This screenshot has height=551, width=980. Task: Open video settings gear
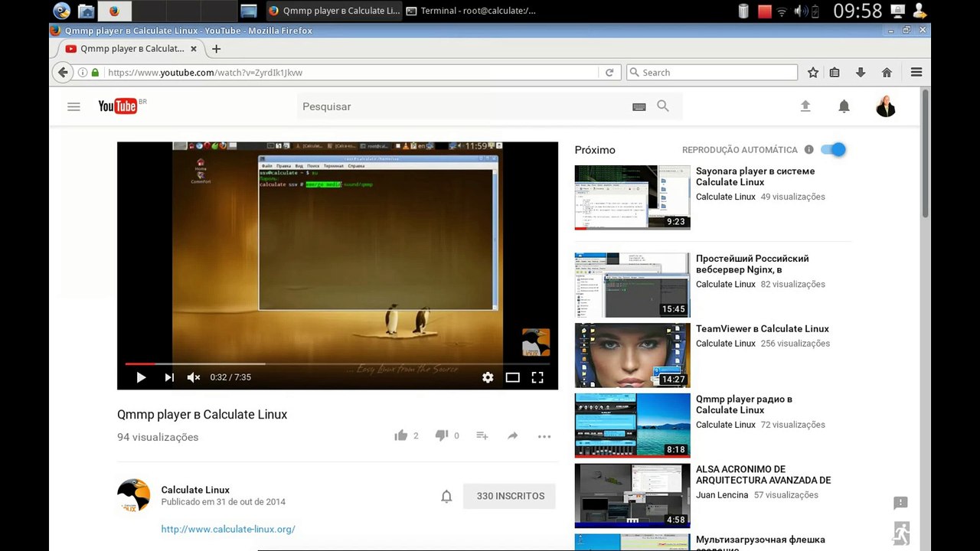pos(488,377)
